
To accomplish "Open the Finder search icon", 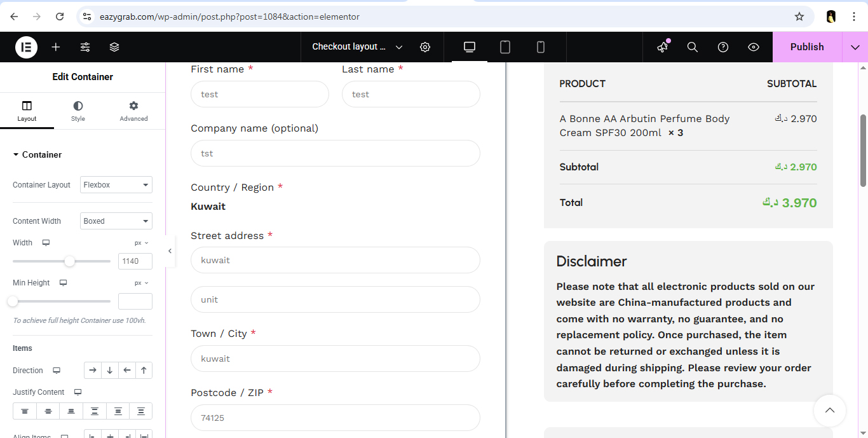I will 693,47.
